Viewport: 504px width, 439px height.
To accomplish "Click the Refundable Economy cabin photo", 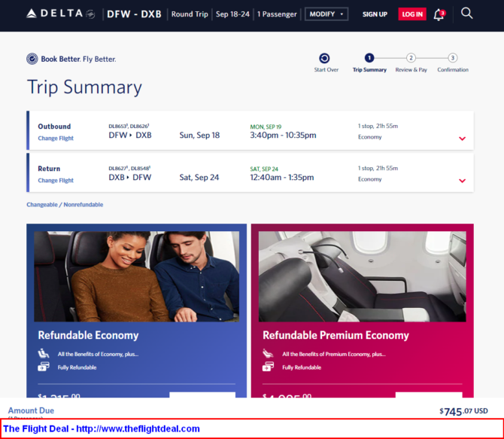I will pyautogui.click(x=137, y=276).
